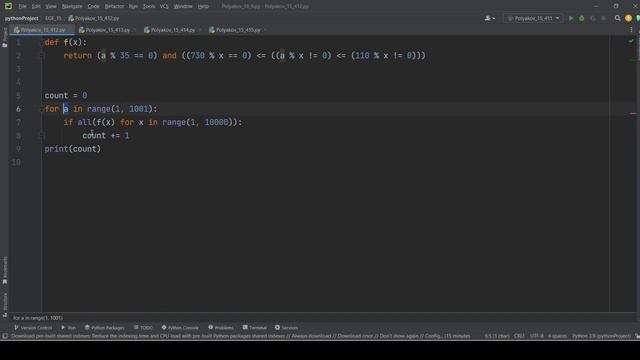Image resolution: width=640 pixels, height=360 pixels.
Task: Open the Problems tool window
Action: point(221,328)
